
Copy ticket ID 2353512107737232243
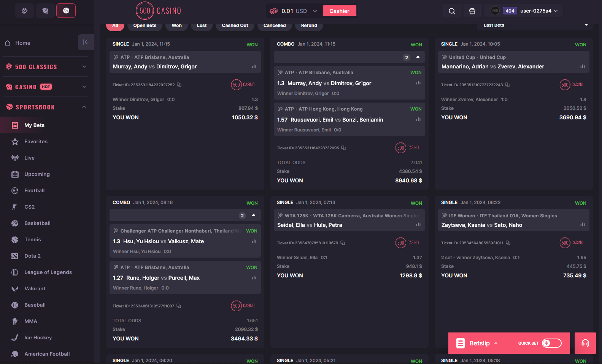tap(507, 85)
